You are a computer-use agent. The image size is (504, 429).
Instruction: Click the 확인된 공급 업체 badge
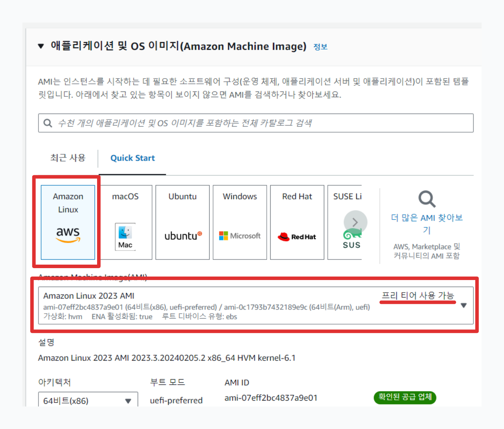pos(405,397)
